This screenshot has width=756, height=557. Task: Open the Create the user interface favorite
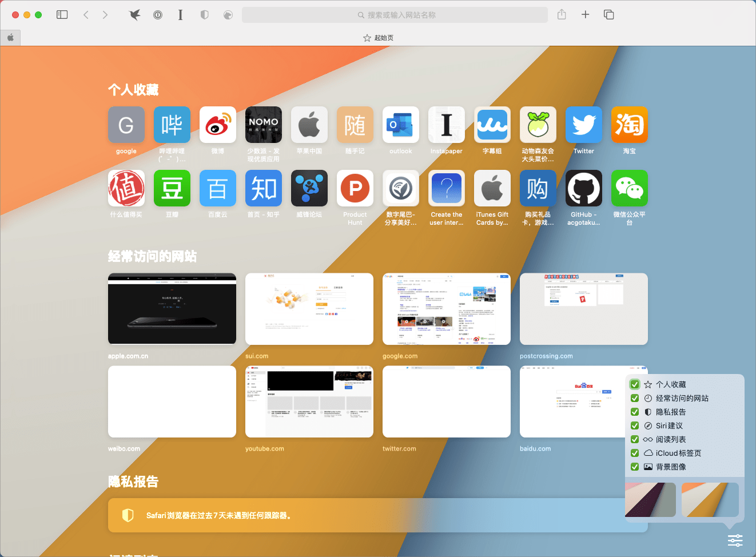(447, 188)
